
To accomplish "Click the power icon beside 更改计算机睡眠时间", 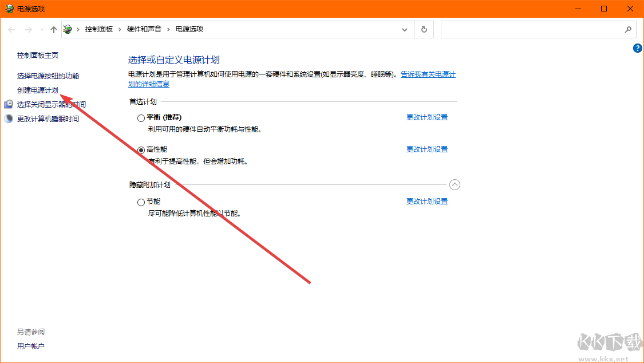I will [x=8, y=119].
